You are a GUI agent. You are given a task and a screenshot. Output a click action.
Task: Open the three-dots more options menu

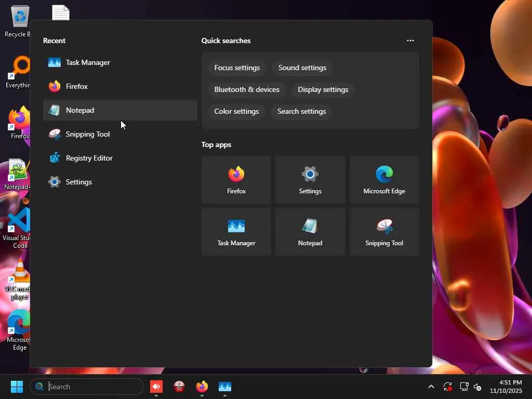[410, 41]
